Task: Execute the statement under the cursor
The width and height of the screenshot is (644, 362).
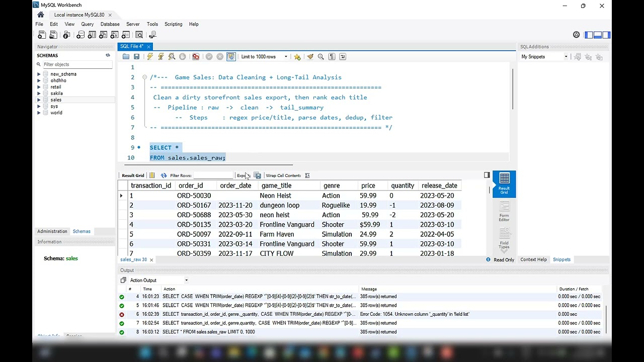Action: pyautogui.click(x=160, y=57)
